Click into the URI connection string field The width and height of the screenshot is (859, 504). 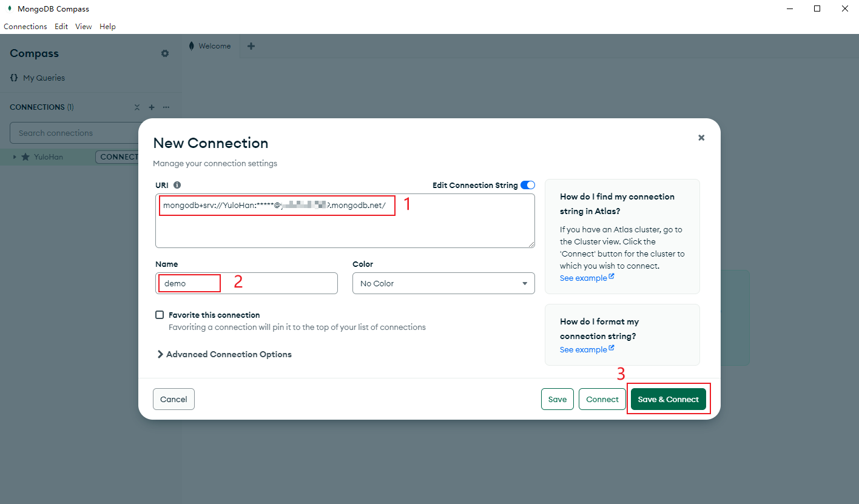345,221
